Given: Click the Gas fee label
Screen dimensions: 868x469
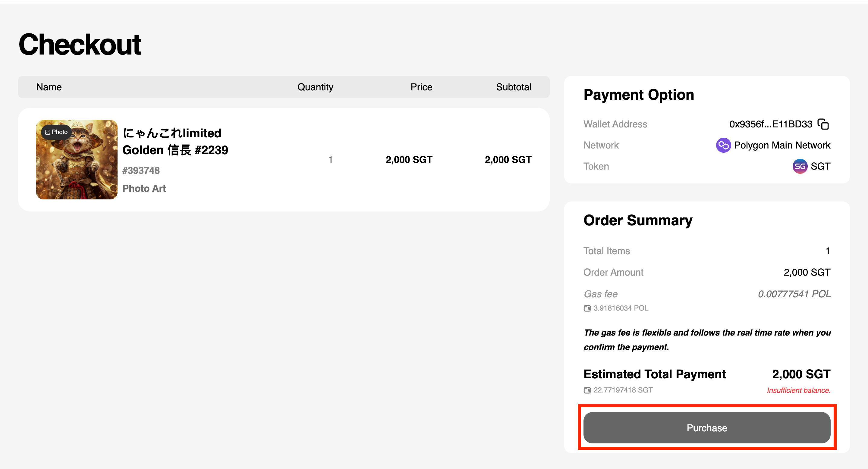Looking at the screenshot, I should pos(601,294).
